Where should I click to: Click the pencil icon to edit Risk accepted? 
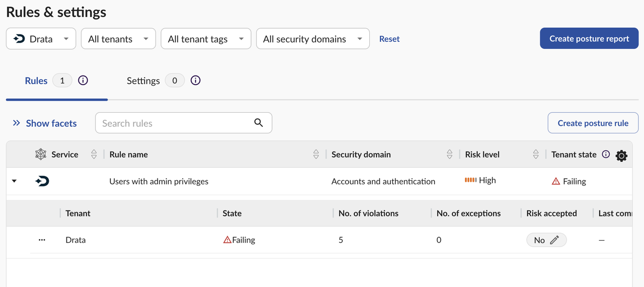click(x=554, y=240)
